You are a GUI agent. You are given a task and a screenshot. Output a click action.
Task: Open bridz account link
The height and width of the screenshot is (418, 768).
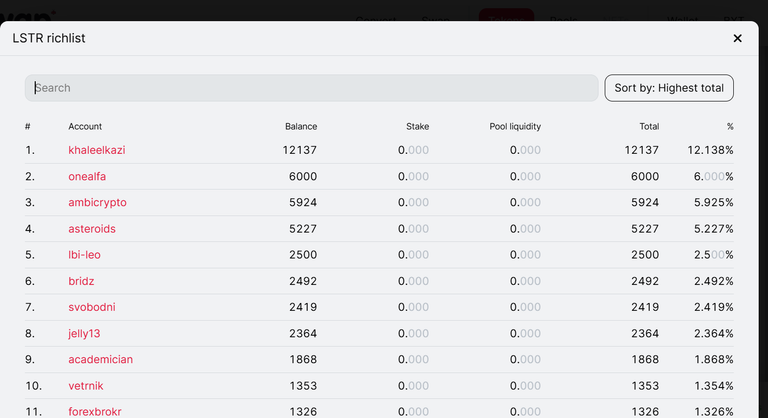(81, 281)
